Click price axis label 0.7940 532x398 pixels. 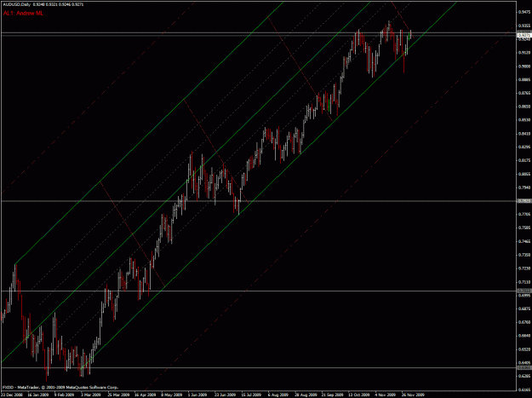coord(524,187)
